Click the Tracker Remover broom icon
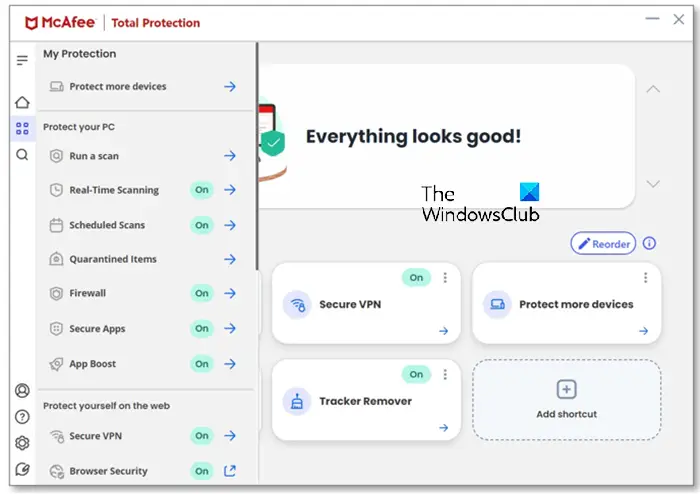The height and width of the screenshot is (494, 700). point(297,402)
